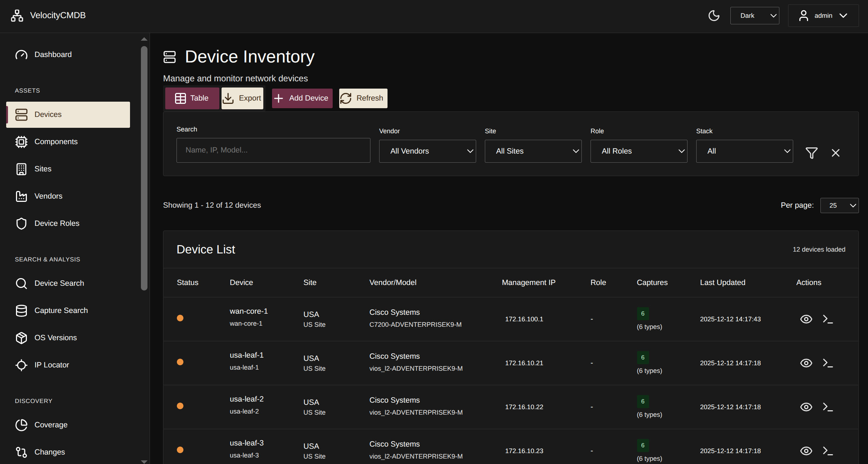
Task: Click the eye icon for usa-leaf-3
Action: pyautogui.click(x=806, y=451)
